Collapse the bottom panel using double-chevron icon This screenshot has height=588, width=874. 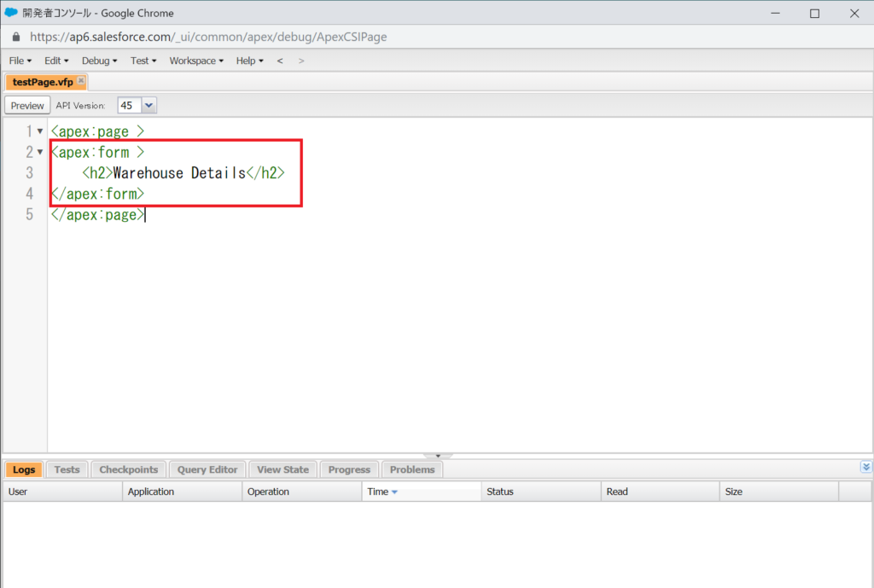(866, 467)
